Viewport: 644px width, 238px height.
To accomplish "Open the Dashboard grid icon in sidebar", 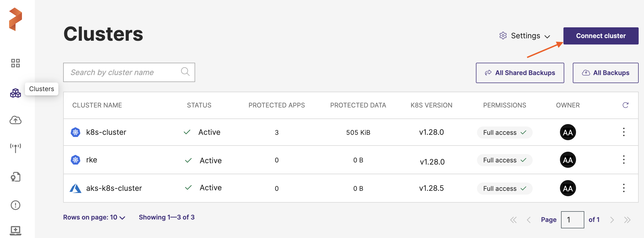I will 16,63.
